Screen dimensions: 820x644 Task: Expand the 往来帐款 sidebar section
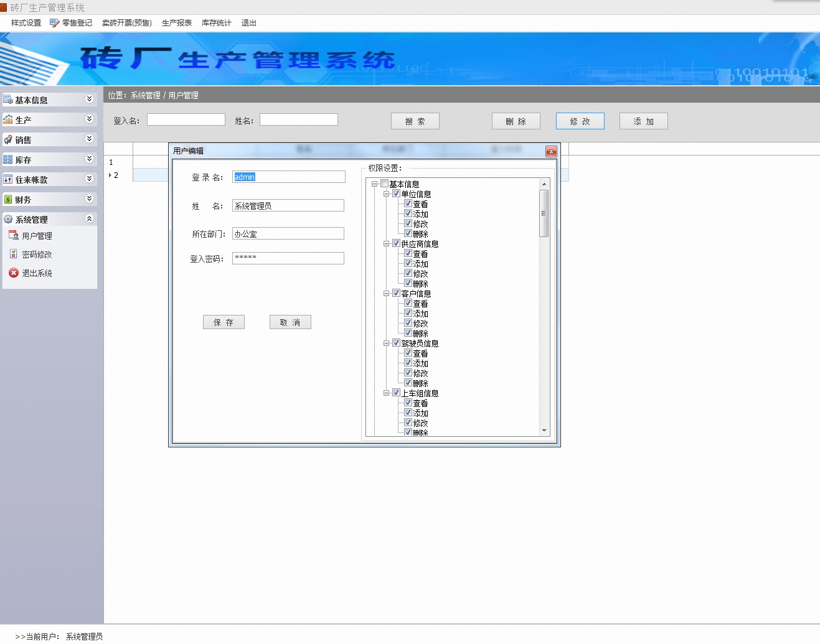coord(89,179)
